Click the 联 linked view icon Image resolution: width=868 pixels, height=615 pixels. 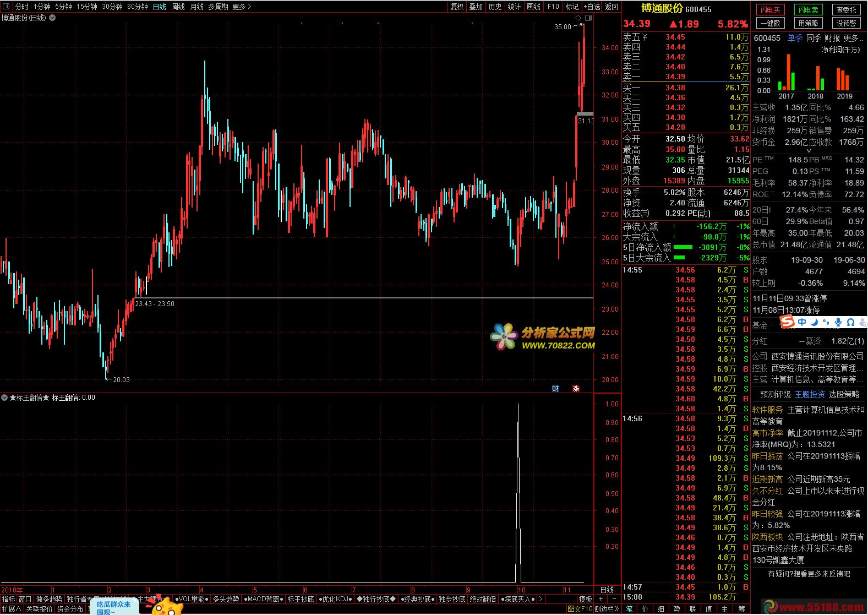[693, 609]
